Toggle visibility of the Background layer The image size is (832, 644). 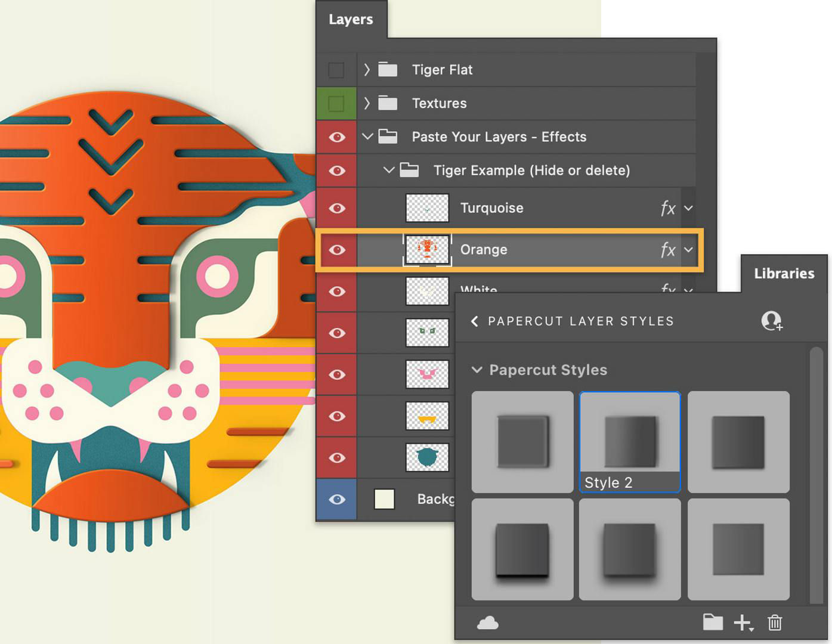pos(336,499)
